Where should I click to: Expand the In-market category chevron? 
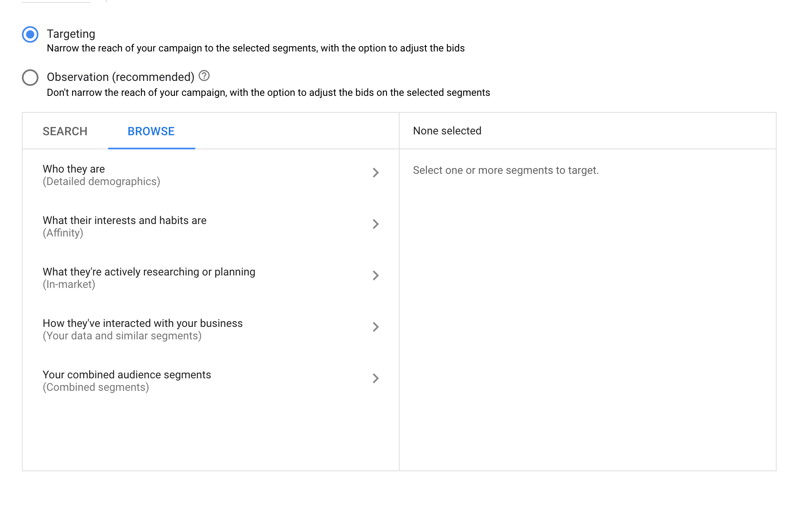(x=376, y=275)
